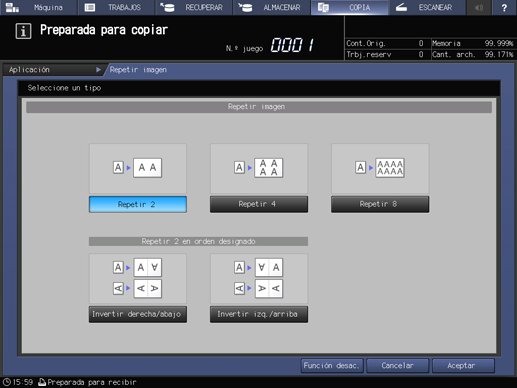Click the Cont.Orig. counter
This screenshot has width=517, height=388.
click(385, 43)
